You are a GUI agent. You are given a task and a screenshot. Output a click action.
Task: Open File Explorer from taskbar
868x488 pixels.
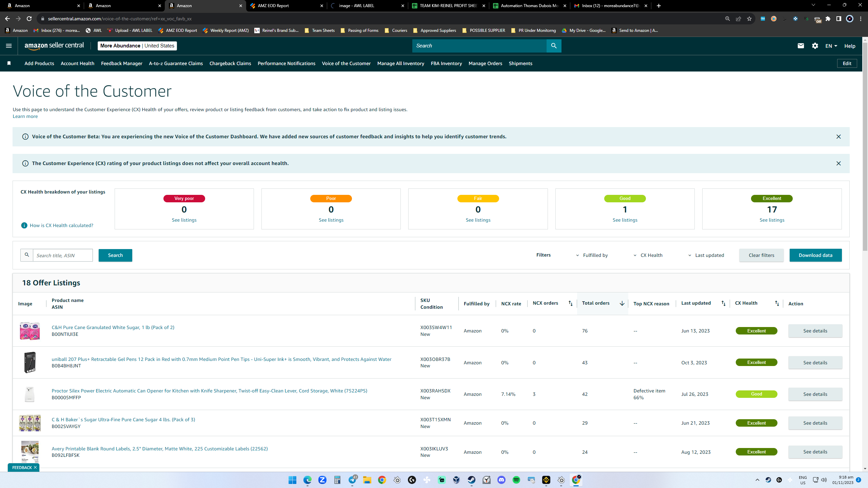pos(367,480)
